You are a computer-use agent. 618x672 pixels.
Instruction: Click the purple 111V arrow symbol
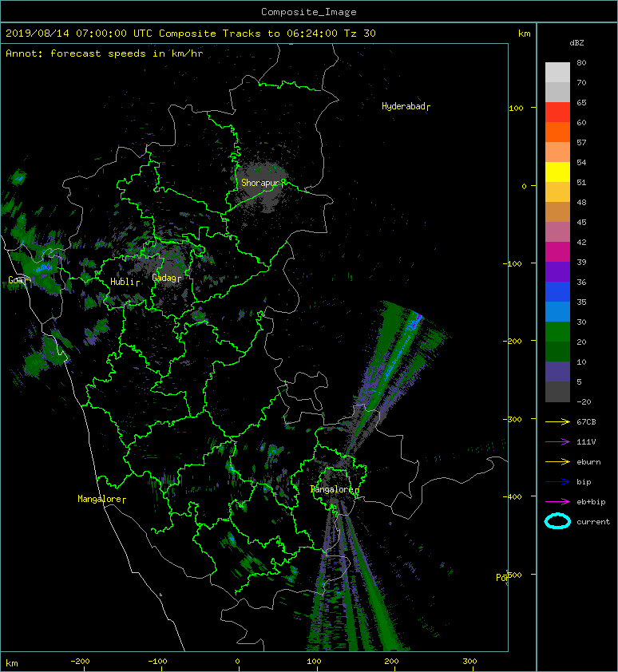click(557, 442)
